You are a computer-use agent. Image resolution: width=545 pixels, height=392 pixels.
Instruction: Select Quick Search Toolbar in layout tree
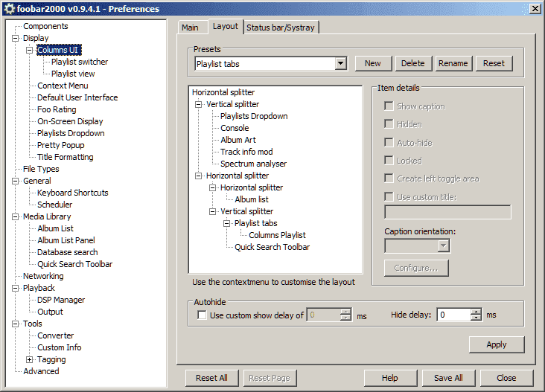272,247
